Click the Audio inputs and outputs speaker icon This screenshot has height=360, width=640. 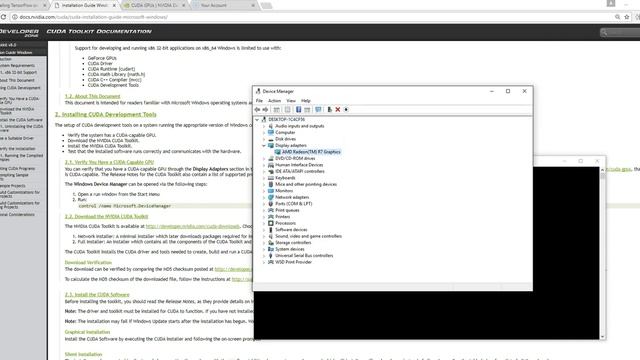271,126
